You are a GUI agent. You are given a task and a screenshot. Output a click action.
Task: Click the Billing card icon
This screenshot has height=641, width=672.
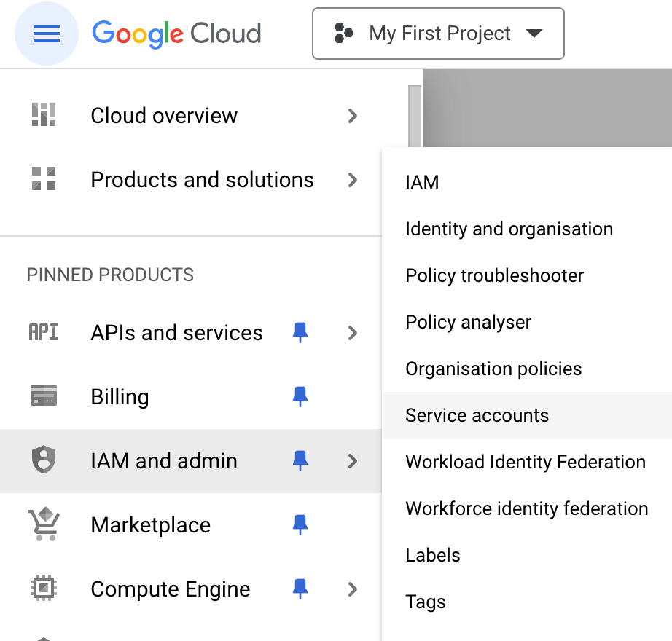(44, 396)
